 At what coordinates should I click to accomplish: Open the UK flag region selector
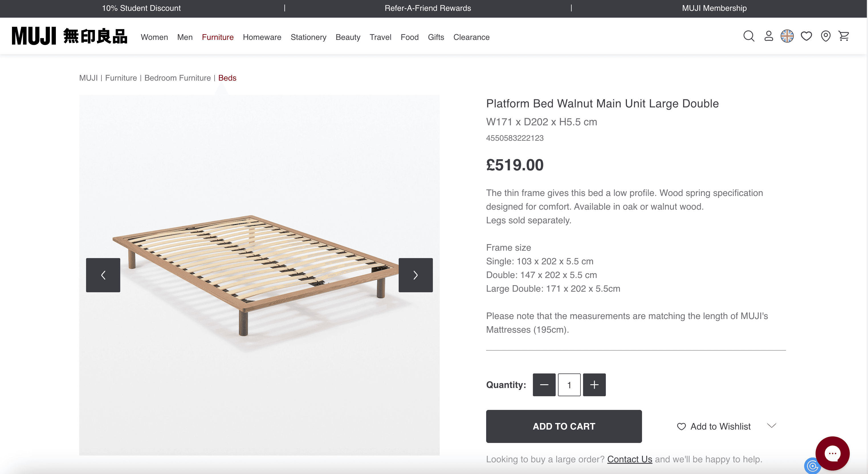pyautogui.click(x=787, y=36)
